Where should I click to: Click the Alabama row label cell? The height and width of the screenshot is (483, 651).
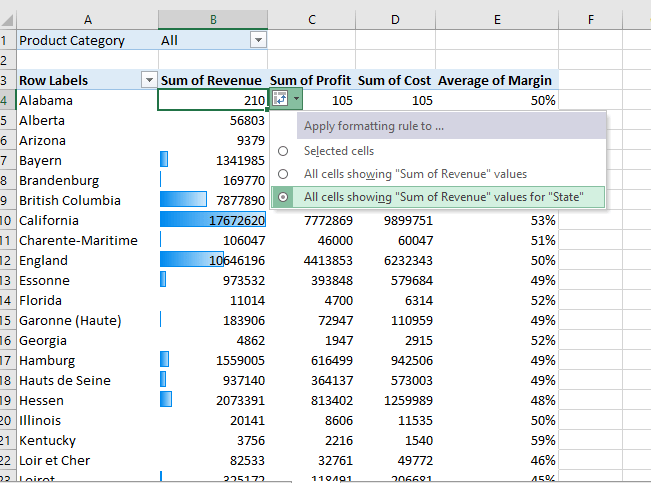pyautogui.click(x=86, y=100)
